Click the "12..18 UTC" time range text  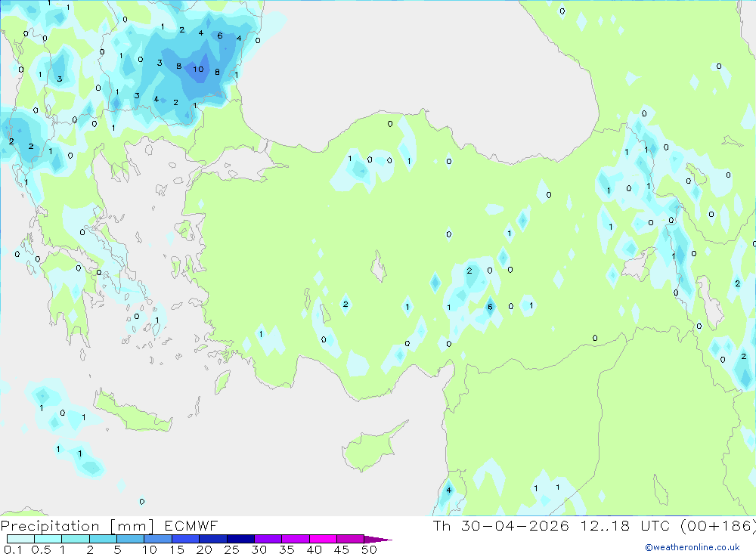[625, 525]
